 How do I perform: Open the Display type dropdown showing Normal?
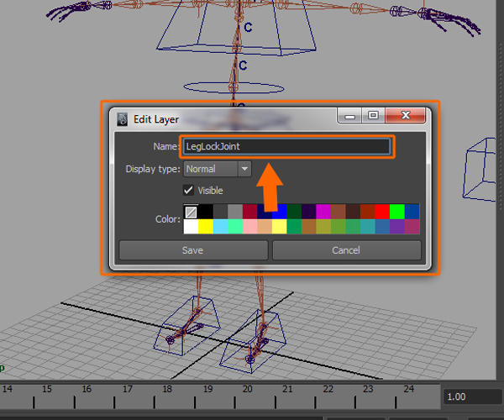click(x=218, y=169)
